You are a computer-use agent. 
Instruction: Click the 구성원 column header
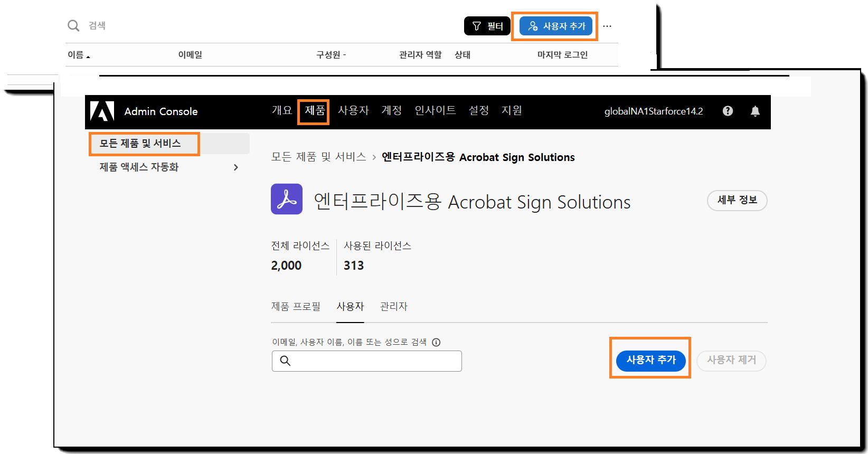pyautogui.click(x=331, y=55)
